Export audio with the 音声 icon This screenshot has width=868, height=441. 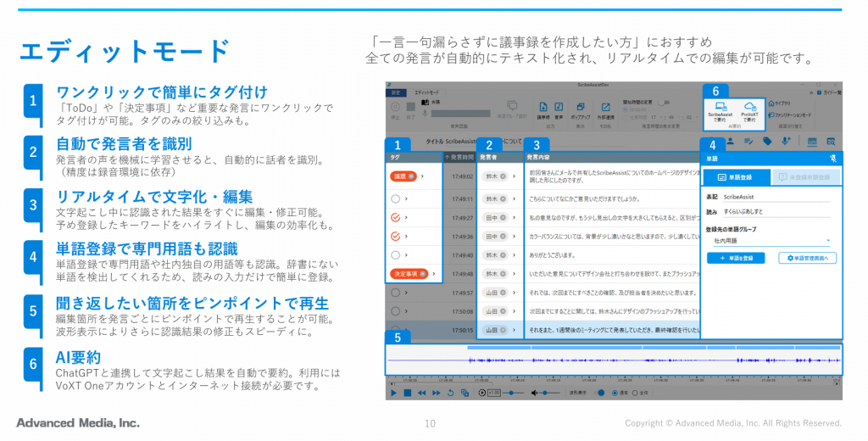(559, 106)
